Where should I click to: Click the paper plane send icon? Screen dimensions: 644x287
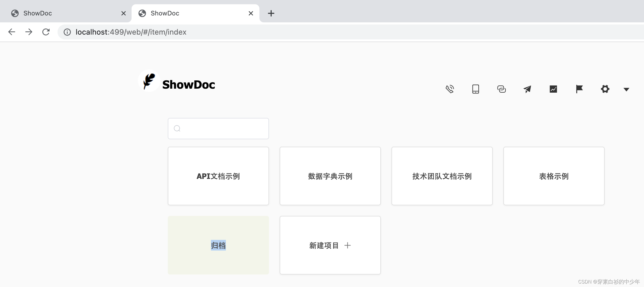(527, 89)
